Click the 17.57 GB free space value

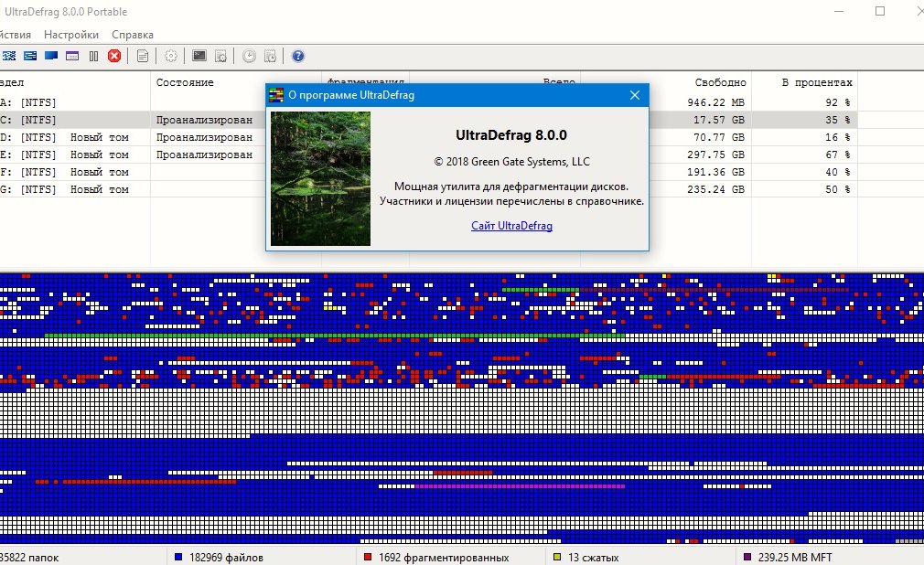click(719, 120)
